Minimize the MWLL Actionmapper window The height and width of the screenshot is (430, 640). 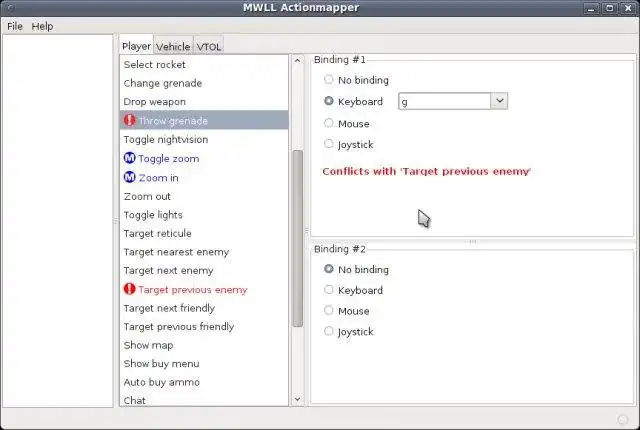591,8
